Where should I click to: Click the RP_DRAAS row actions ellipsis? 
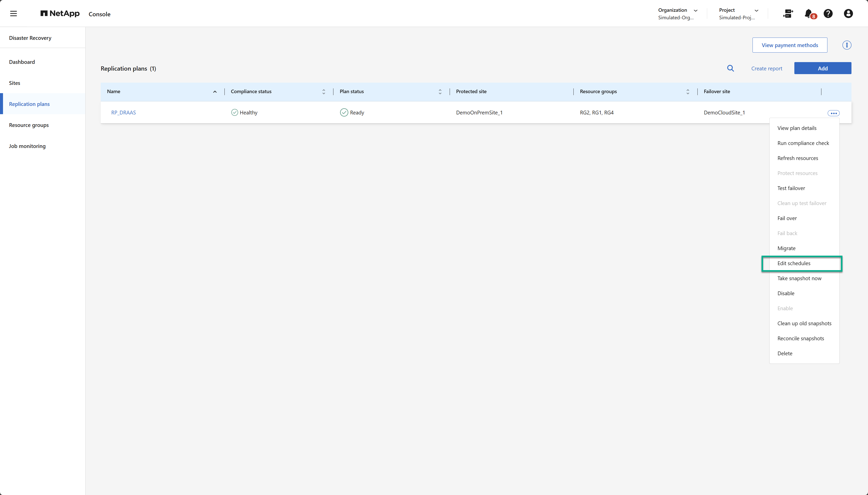point(833,113)
